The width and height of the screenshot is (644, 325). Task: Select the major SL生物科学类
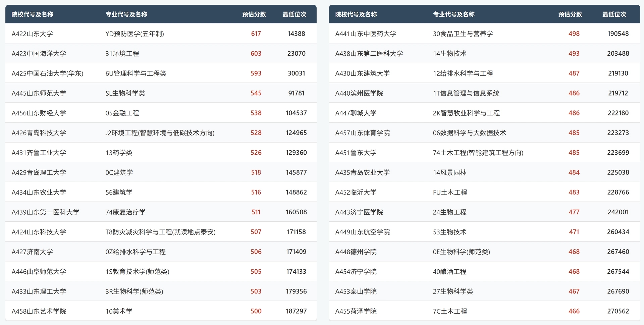coord(125,93)
